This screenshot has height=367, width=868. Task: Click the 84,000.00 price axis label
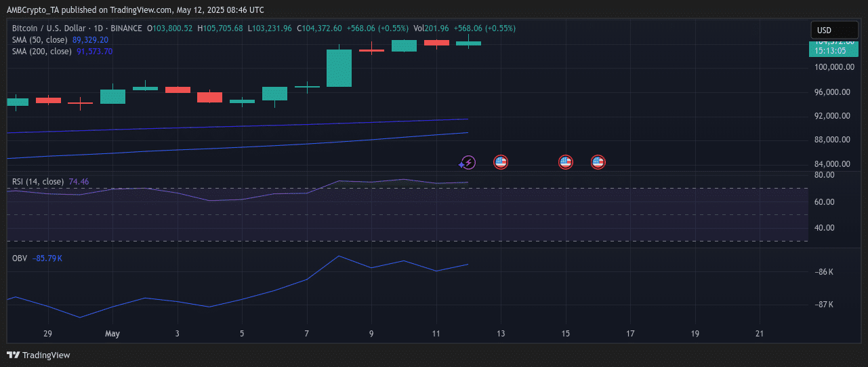pos(833,164)
